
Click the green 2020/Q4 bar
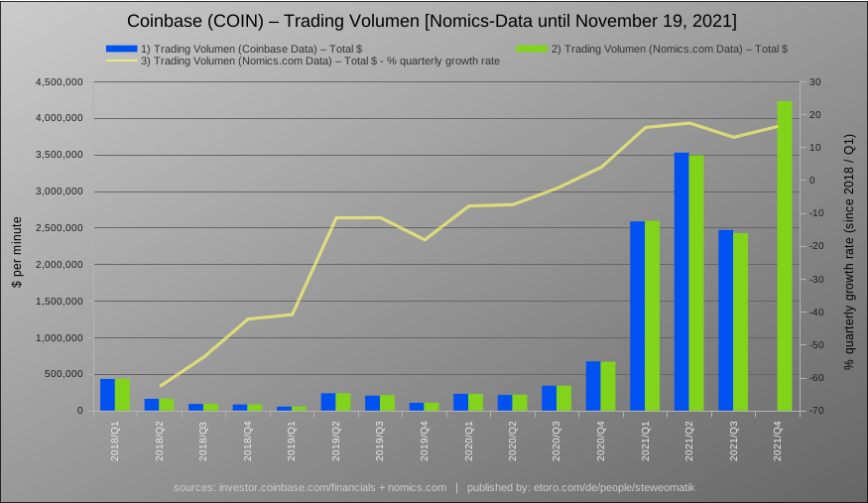[608, 386]
